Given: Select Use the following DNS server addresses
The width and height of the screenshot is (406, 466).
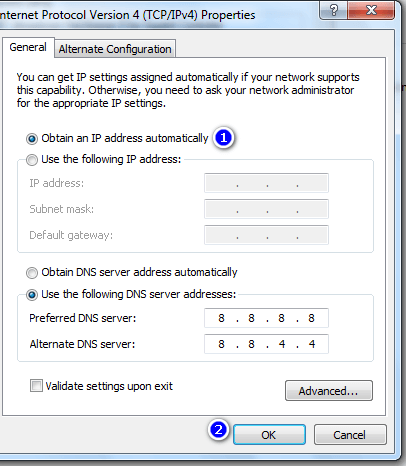Looking at the screenshot, I should [x=32, y=295].
